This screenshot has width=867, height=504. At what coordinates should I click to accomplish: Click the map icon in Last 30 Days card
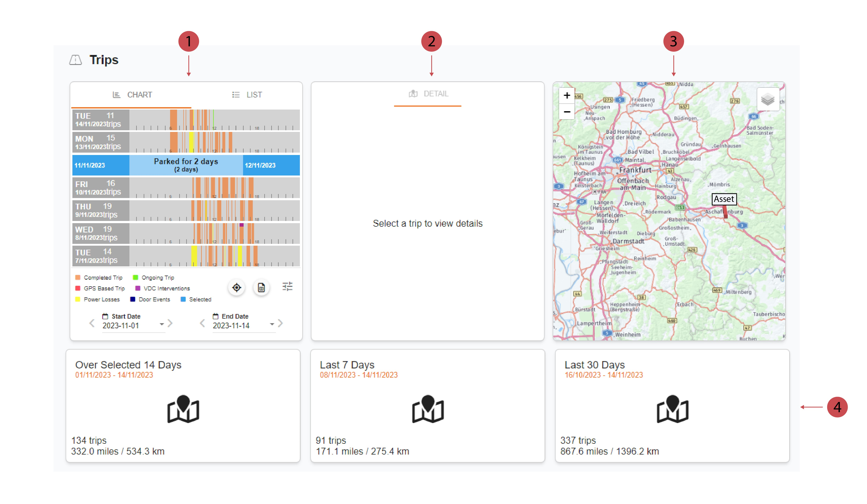coord(673,409)
